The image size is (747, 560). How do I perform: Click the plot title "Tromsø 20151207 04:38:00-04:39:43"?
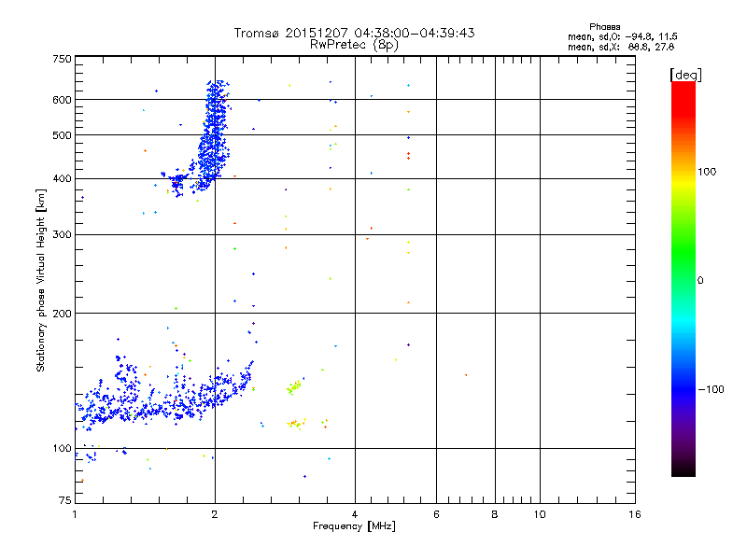click(x=354, y=33)
